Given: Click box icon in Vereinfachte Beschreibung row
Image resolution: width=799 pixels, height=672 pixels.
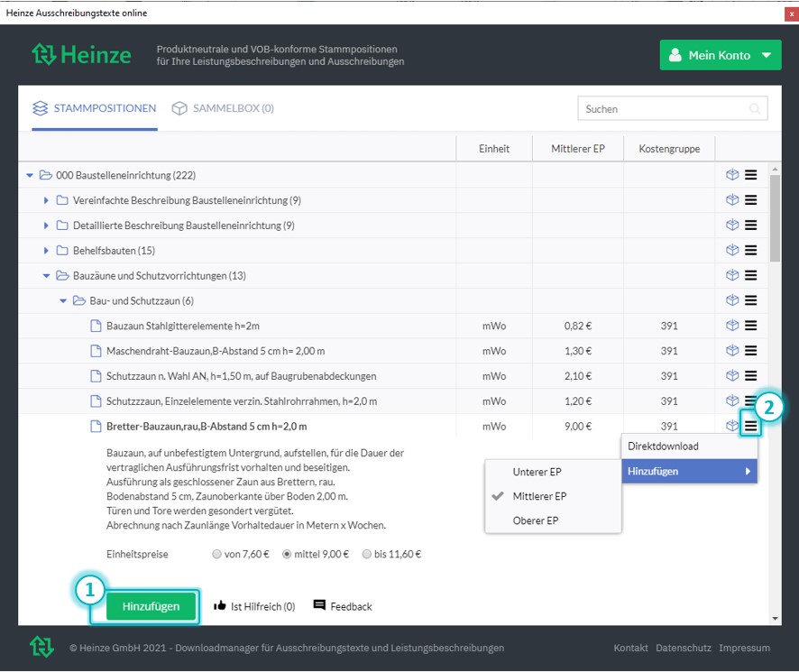Looking at the screenshot, I should click(x=732, y=200).
